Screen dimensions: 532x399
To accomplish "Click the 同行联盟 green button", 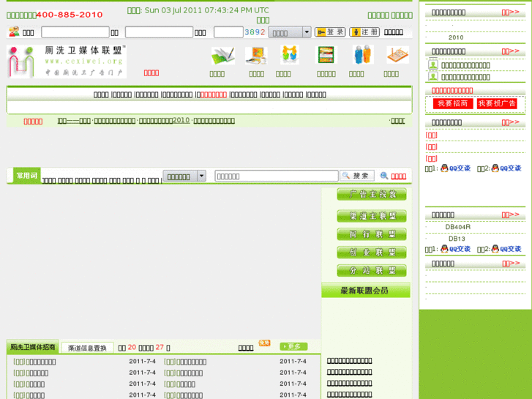I will point(372,234).
